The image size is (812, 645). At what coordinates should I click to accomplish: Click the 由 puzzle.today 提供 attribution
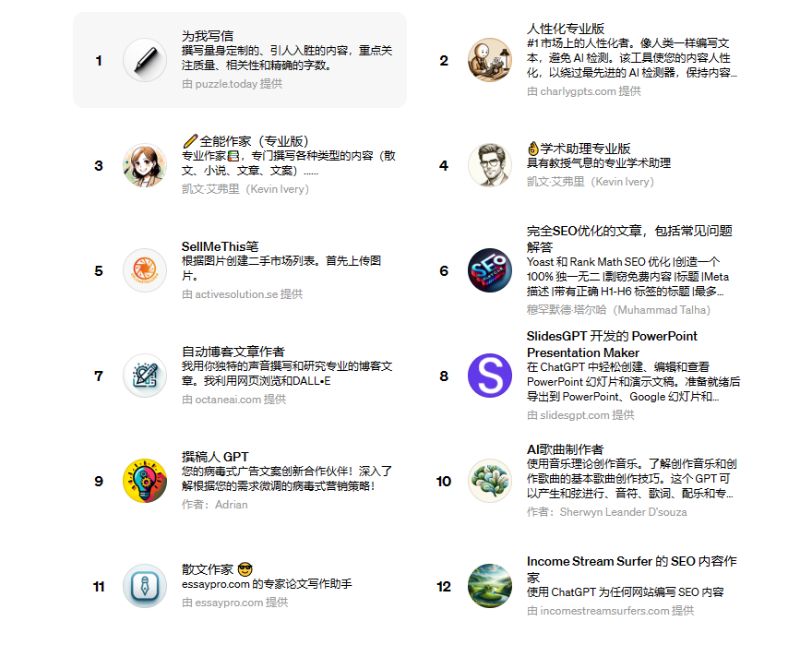point(232,84)
